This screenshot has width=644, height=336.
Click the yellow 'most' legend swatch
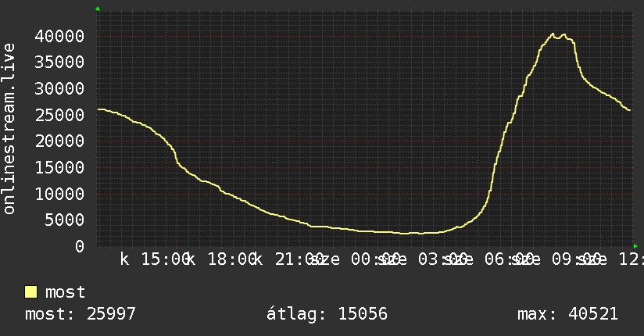[x=30, y=292]
